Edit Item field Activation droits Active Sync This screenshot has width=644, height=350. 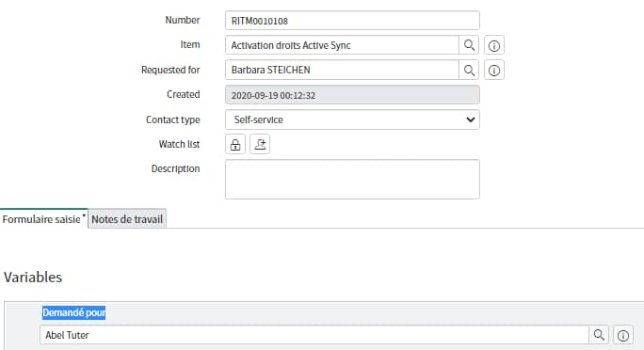click(x=342, y=45)
